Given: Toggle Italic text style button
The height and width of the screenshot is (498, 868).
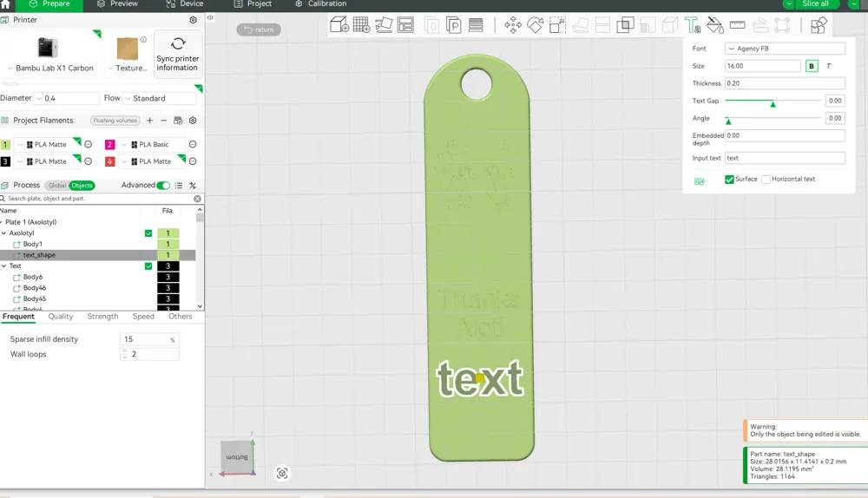Looking at the screenshot, I should point(829,66).
